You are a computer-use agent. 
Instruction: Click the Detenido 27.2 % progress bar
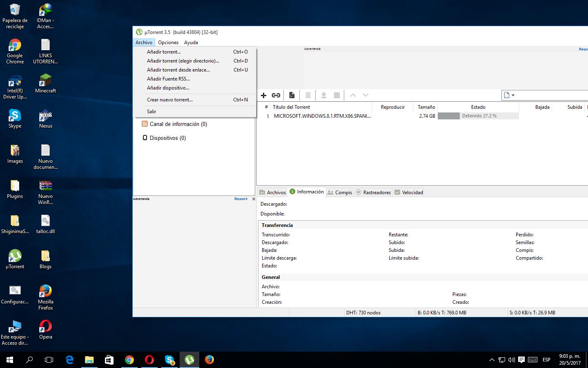click(478, 116)
